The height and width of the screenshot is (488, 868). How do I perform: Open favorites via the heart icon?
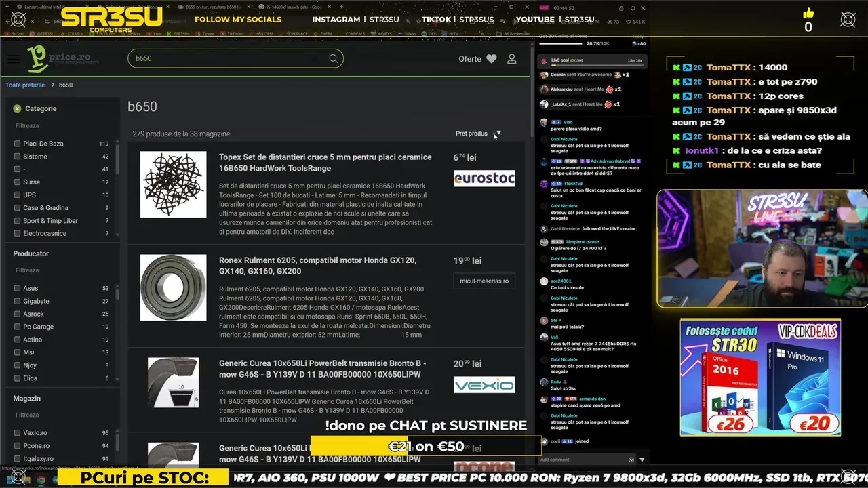tap(492, 59)
